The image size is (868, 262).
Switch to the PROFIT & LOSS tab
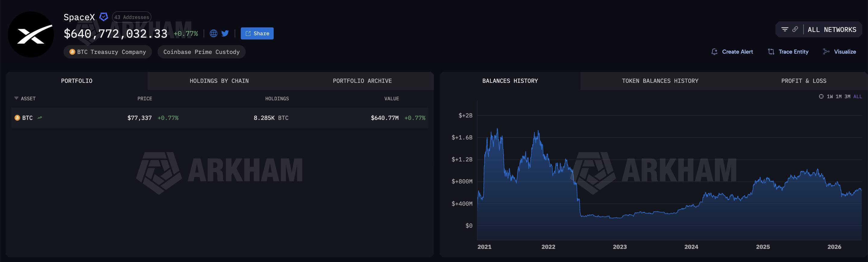pos(804,81)
